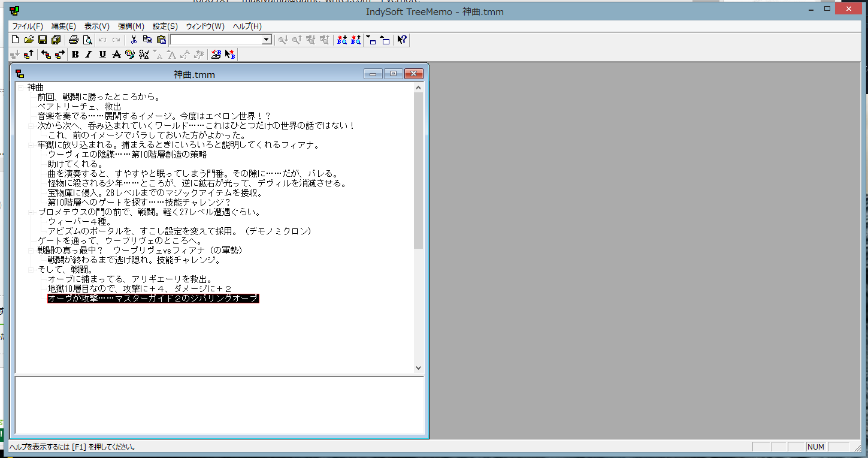Open the 編集(E) menu

click(x=63, y=26)
